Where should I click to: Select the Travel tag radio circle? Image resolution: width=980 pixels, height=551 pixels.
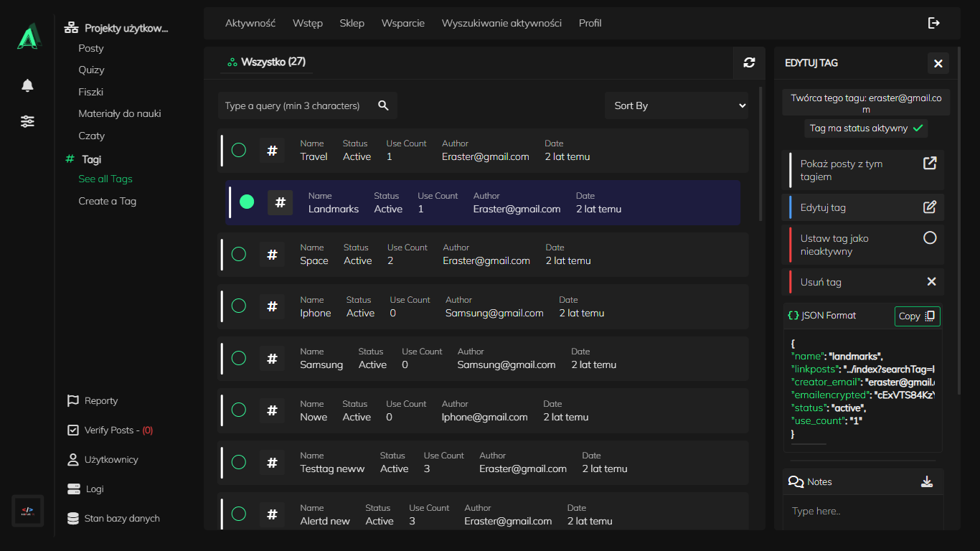point(239,150)
